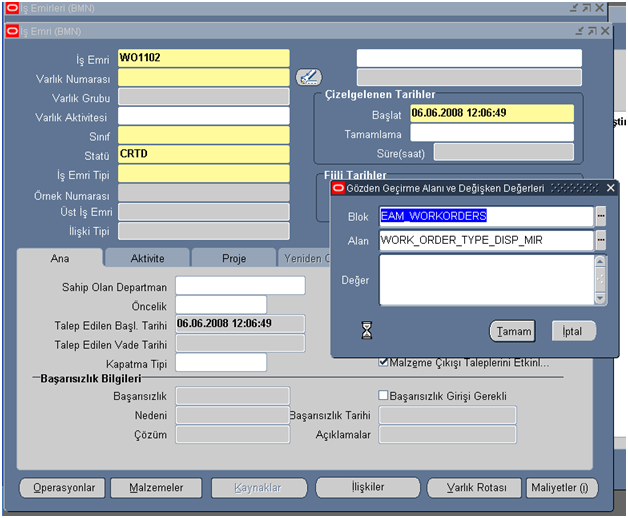Enable Başarısızlık Girişi Gerekli checkbox
Screen dimensions: 628x518
point(383,395)
